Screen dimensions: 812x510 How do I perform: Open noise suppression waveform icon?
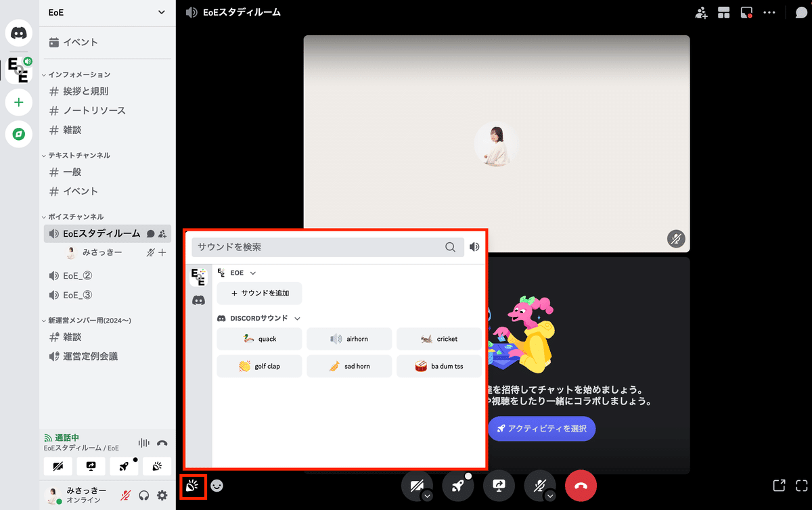coord(143,443)
